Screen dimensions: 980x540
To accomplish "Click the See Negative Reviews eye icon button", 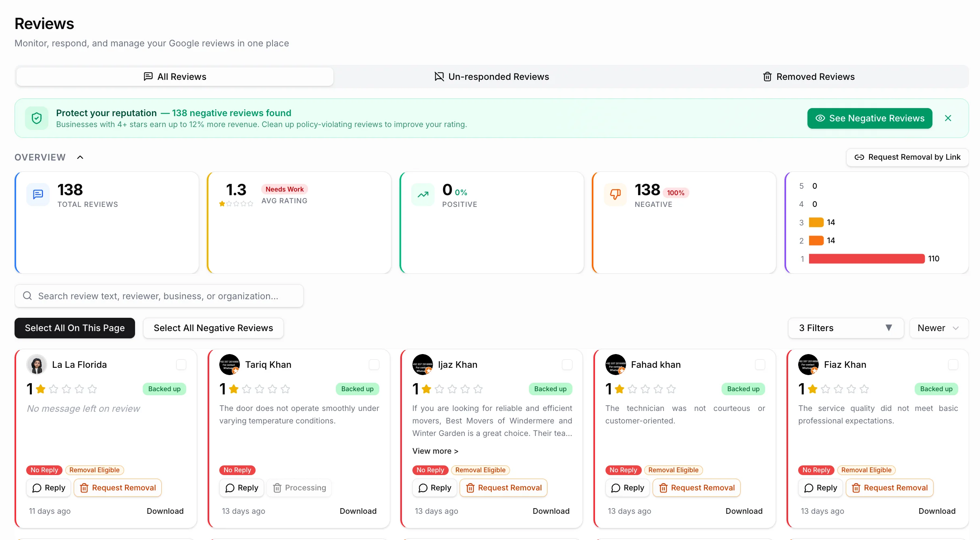I will coord(820,118).
